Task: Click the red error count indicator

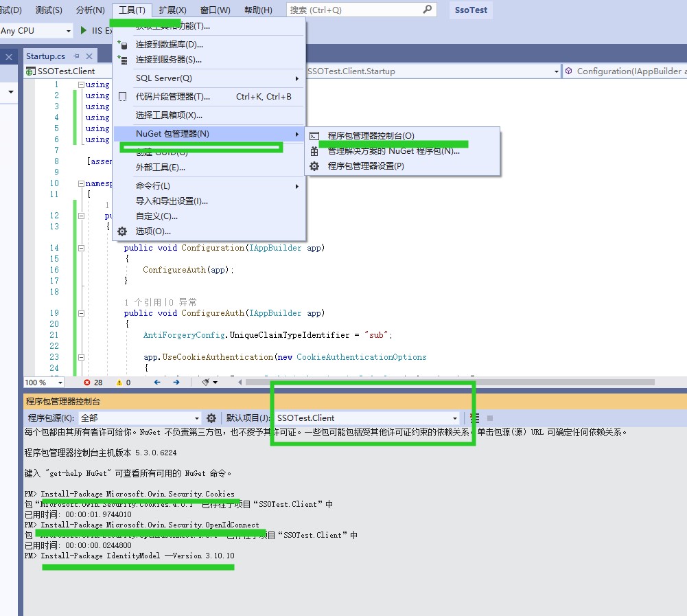Action: pos(93,383)
